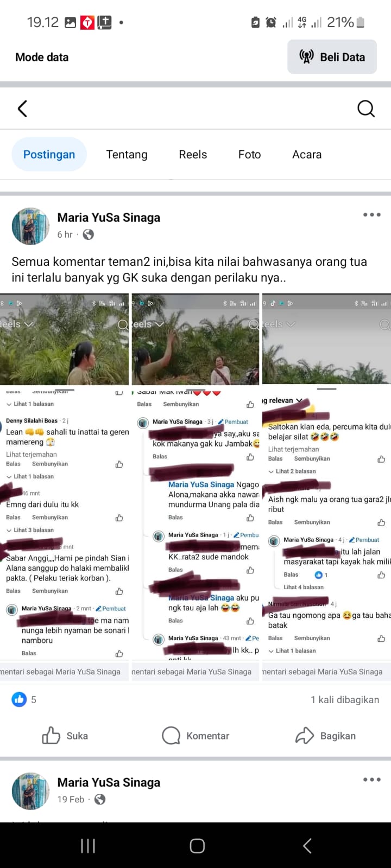Open Maria YuSa Sinaga profile name link
Screen dimensions: 391x868
click(109, 218)
